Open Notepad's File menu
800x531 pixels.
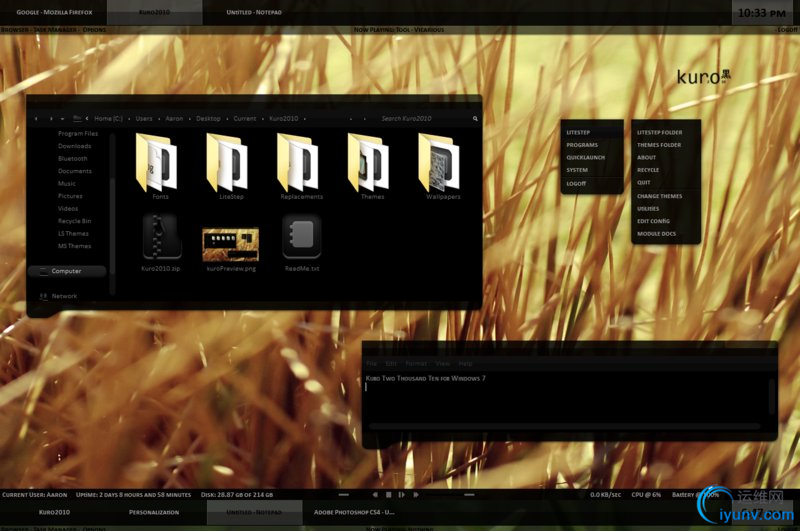coord(371,364)
